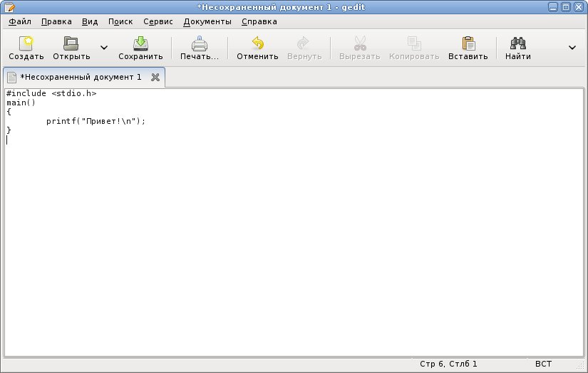Click the gedit application icon in title bar
The image size is (588, 373).
[10, 7]
